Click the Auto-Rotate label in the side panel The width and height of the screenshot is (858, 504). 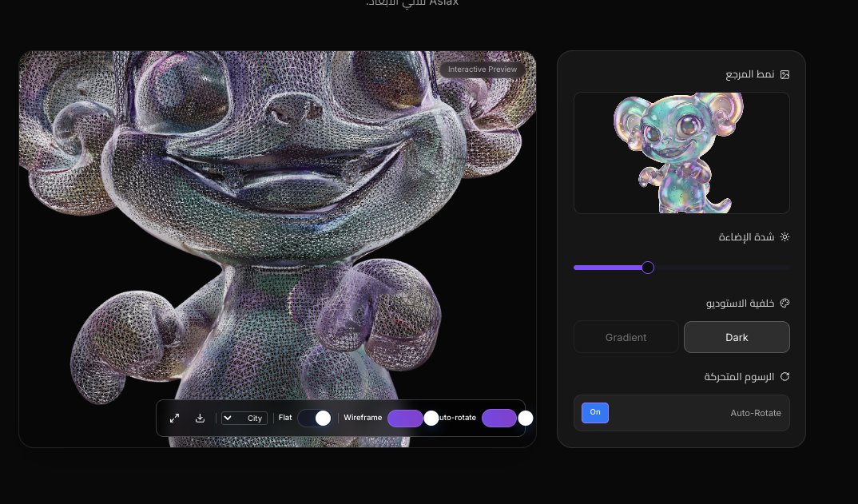(756, 413)
